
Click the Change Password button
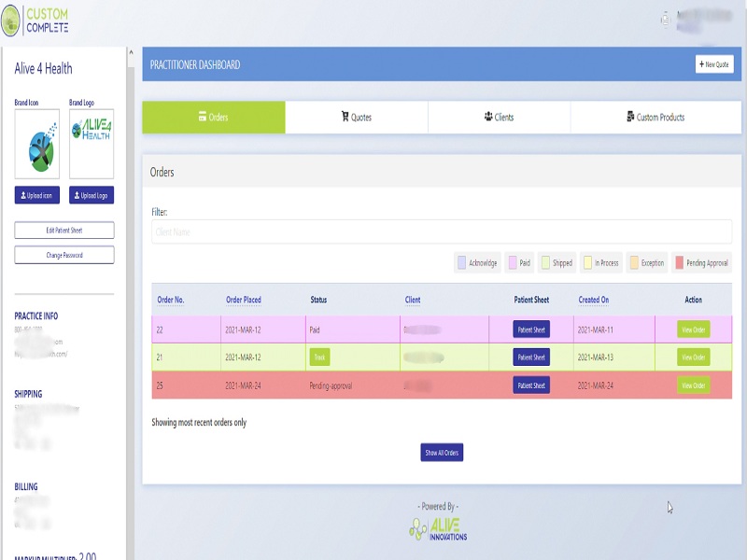click(64, 255)
